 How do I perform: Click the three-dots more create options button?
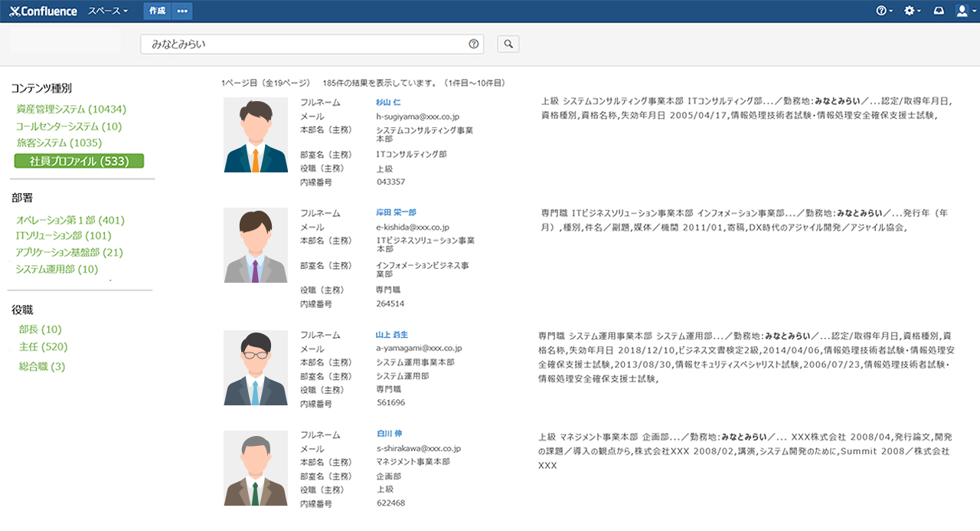point(182,11)
